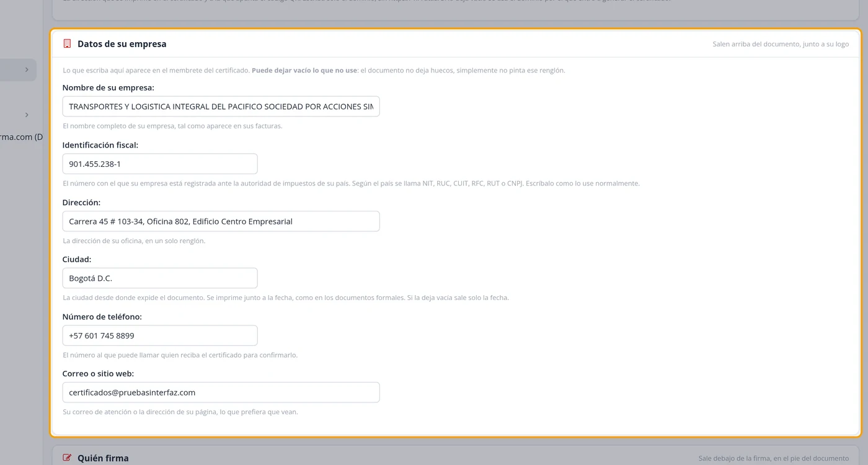Screen dimensions: 868x465
Task: Click the Identificación fiscal input field
Action: tap(160, 164)
